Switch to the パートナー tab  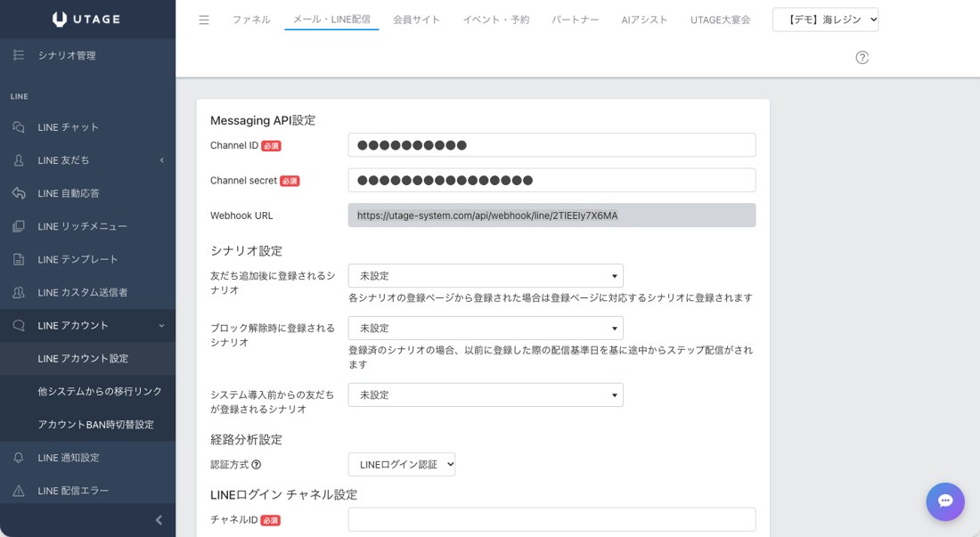575,20
